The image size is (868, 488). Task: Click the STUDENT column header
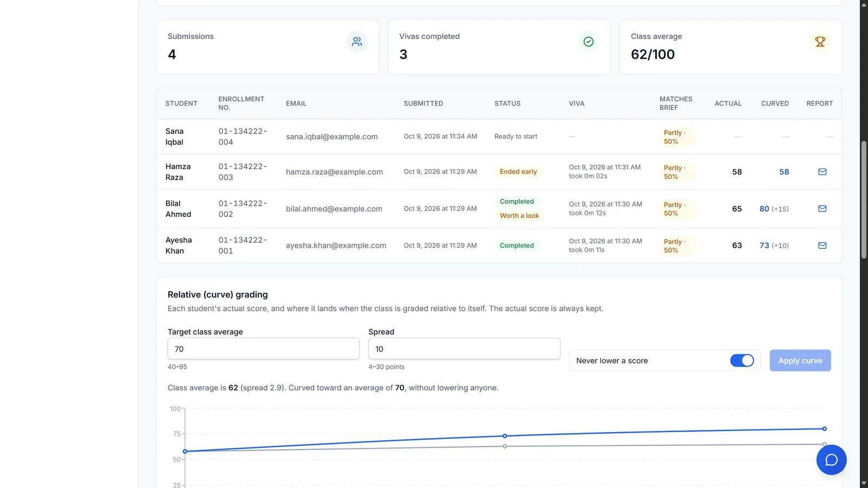coord(181,104)
